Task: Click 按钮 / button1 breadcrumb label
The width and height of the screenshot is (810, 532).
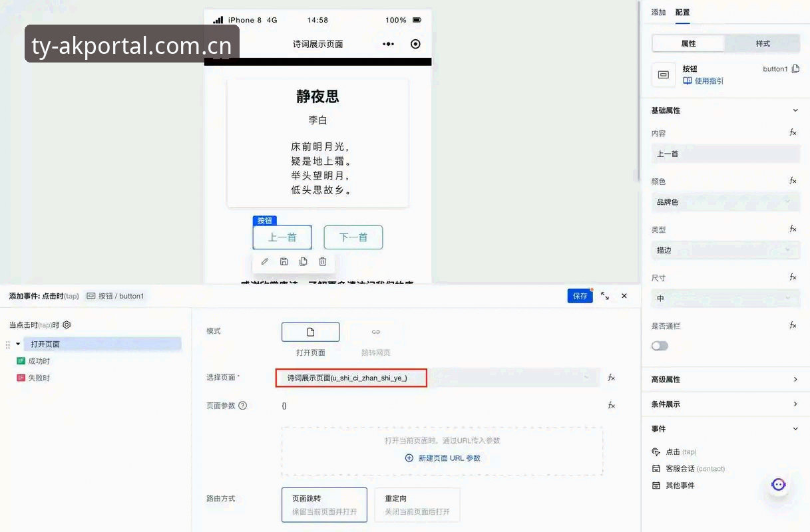Action: tap(115, 296)
